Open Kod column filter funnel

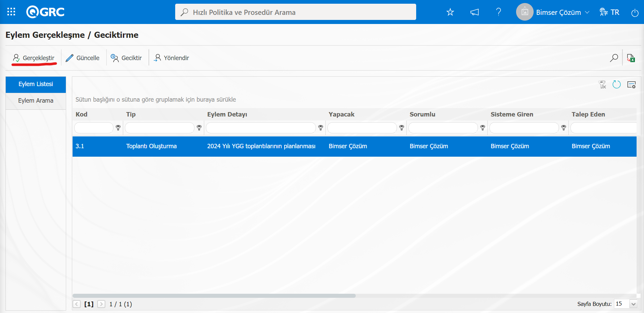pyautogui.click(x=118, y=128)
